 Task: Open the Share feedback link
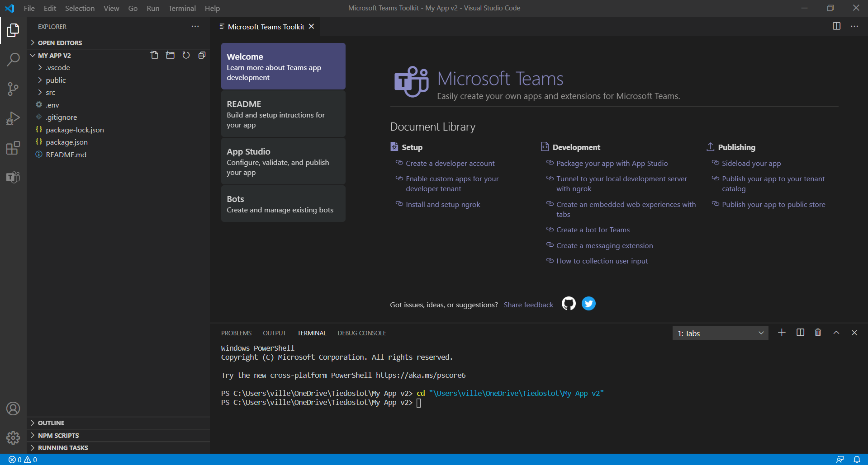[x=528, y=305]
